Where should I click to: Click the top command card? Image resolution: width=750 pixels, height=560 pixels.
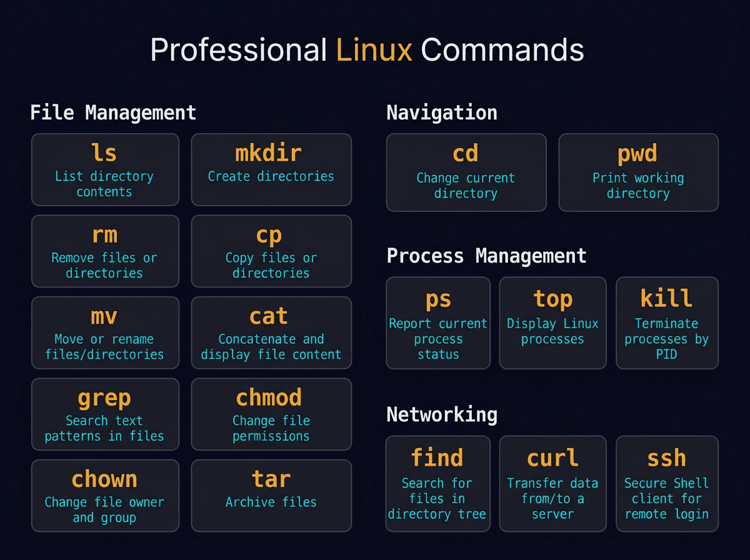click(x=552, y=322)
